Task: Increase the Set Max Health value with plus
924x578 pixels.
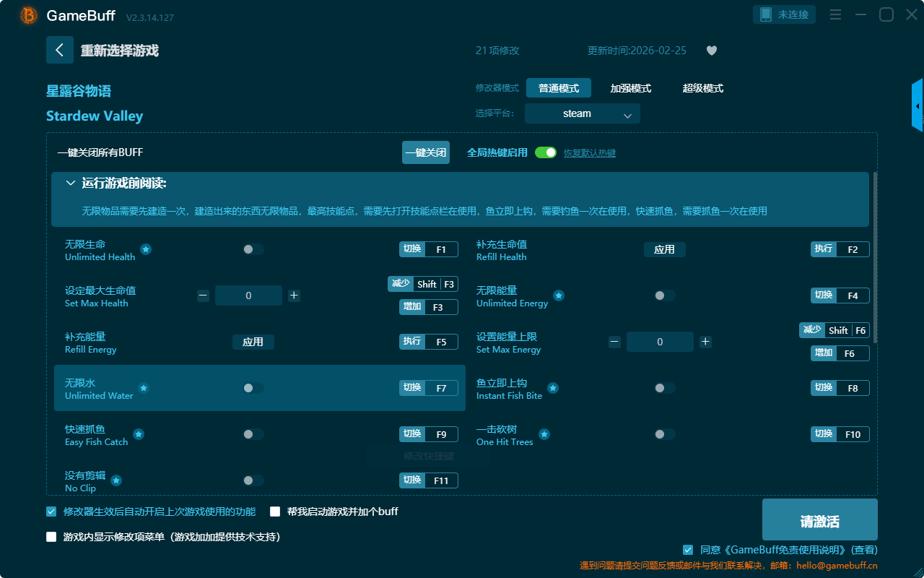Action: [294, 296]
